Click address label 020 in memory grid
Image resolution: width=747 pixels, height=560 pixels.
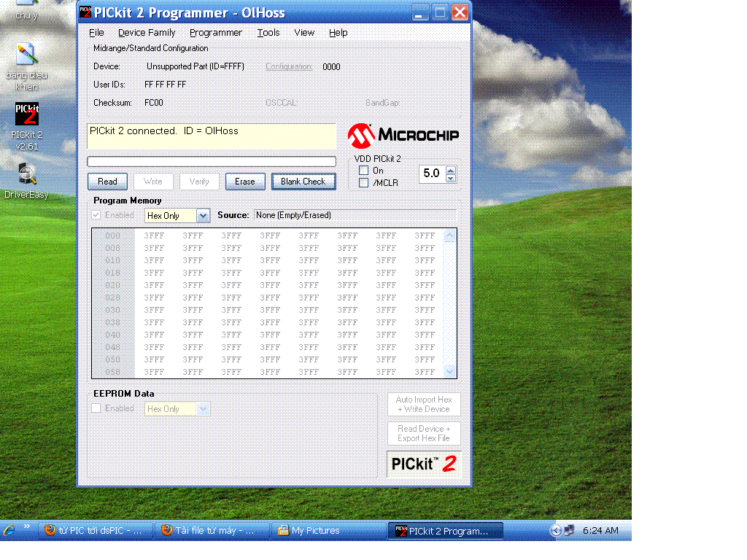[x=113, y=285]
